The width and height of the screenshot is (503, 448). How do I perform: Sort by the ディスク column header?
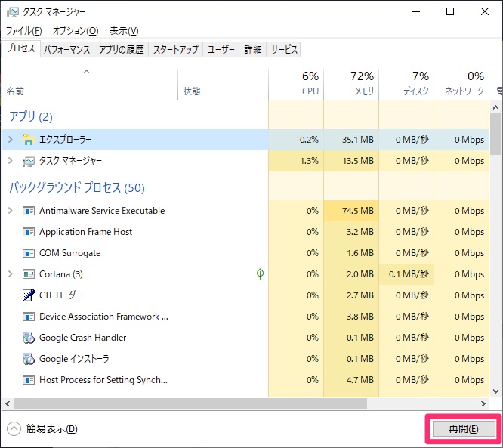pos(406,84)
